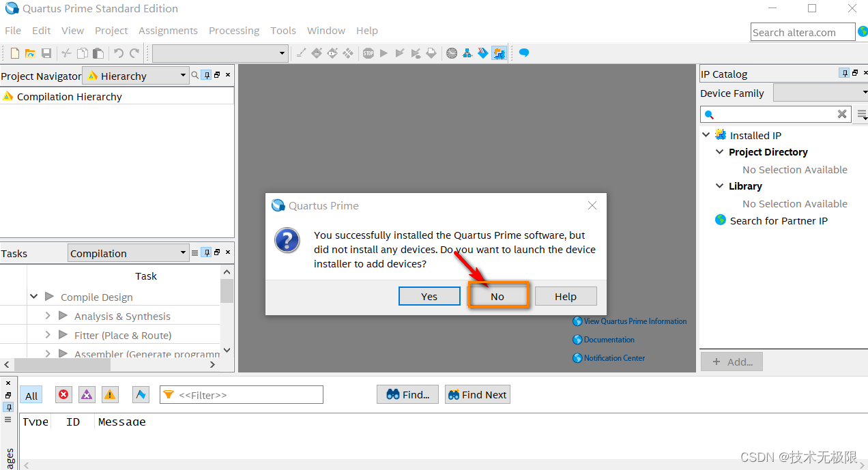Click the Search for Partner IP item

click(779, 220)
